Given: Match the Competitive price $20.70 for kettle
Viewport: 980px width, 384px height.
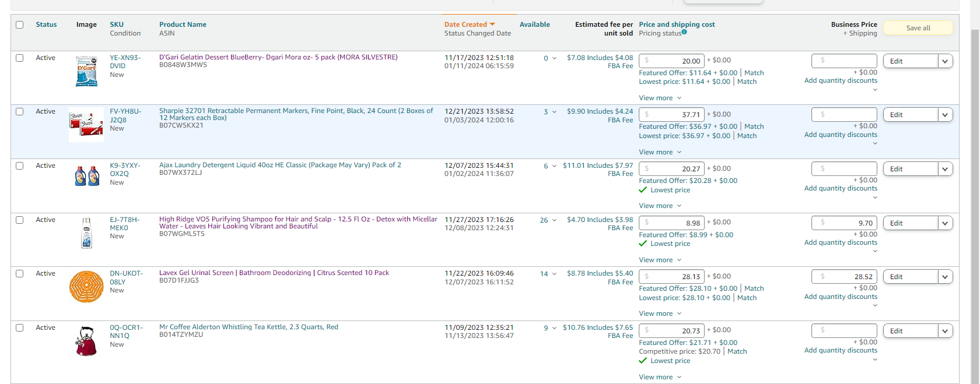Looking at the screenshot, I should [737, 351].
